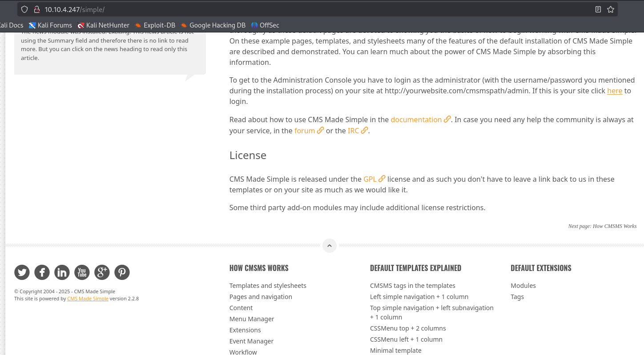
Task: Open the LinkedIn social icon
Action: coord(62,272)
